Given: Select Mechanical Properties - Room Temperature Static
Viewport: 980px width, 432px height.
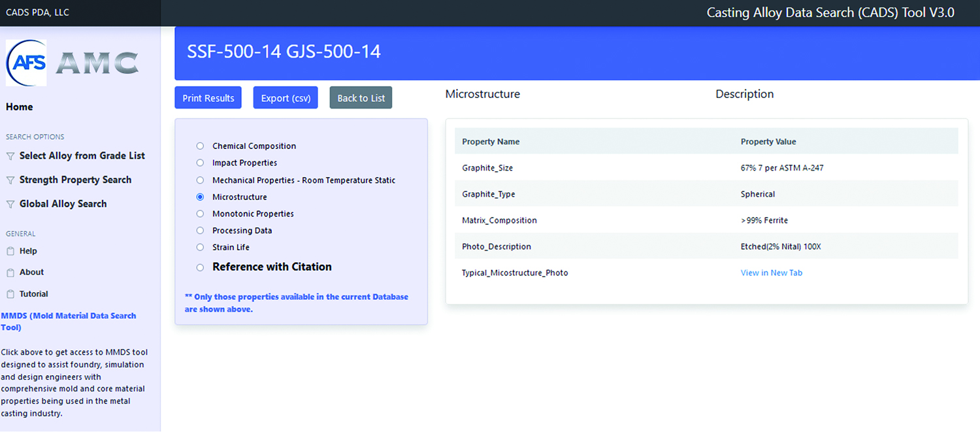Looking at the screenshot, I should coord(201,180).
